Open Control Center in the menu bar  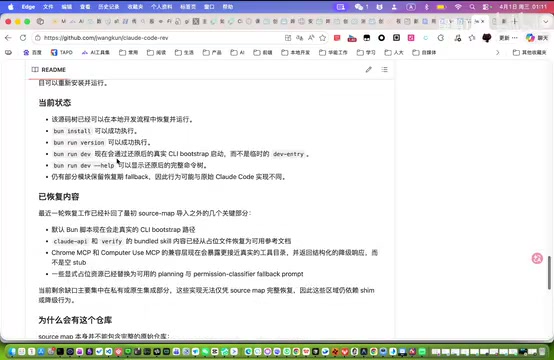click(487, 7)
